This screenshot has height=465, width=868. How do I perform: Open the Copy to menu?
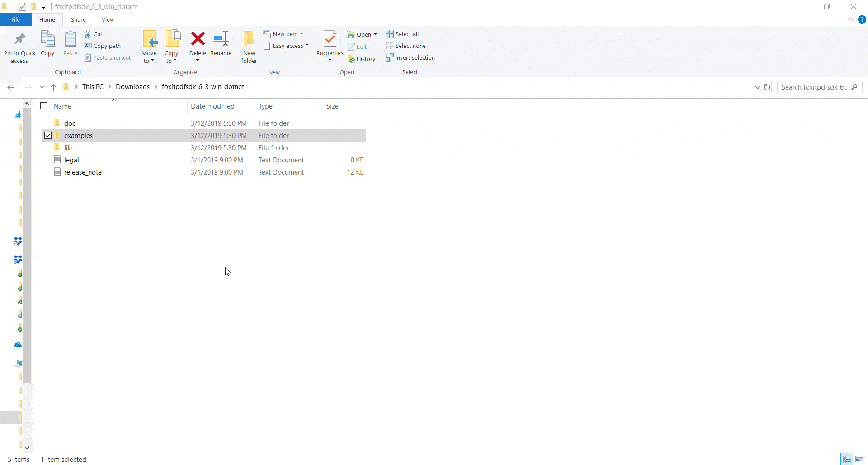pyautogui.click(x=171, y=47)
